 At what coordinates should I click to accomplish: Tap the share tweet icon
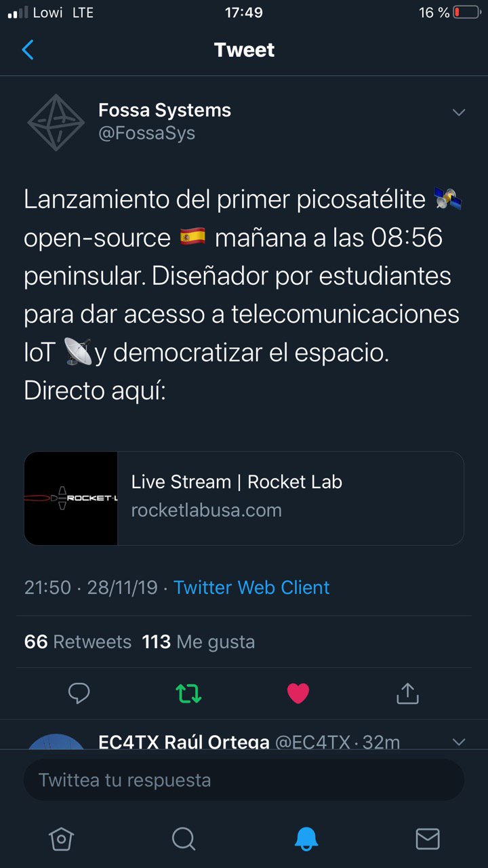[407, 693]
